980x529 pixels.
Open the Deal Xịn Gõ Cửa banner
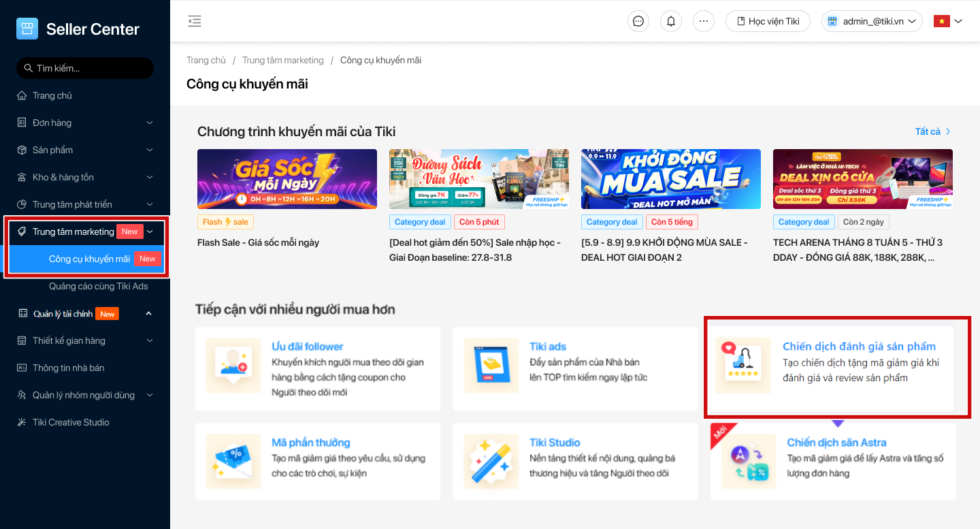(x=863, y=179)
